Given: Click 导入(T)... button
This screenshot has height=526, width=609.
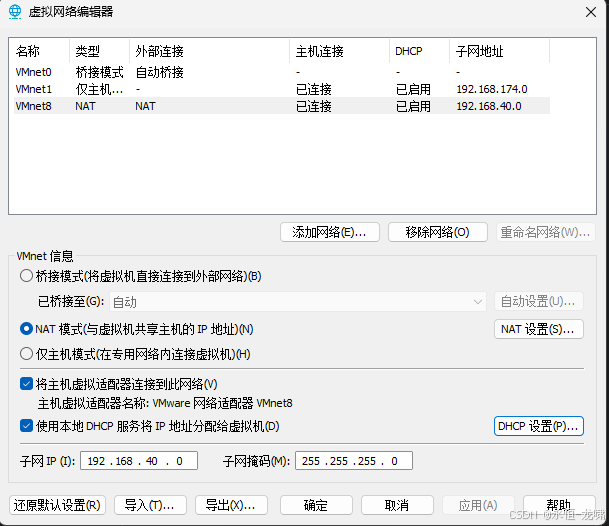Looking at the screenshot, I should [x=150, y=505].
